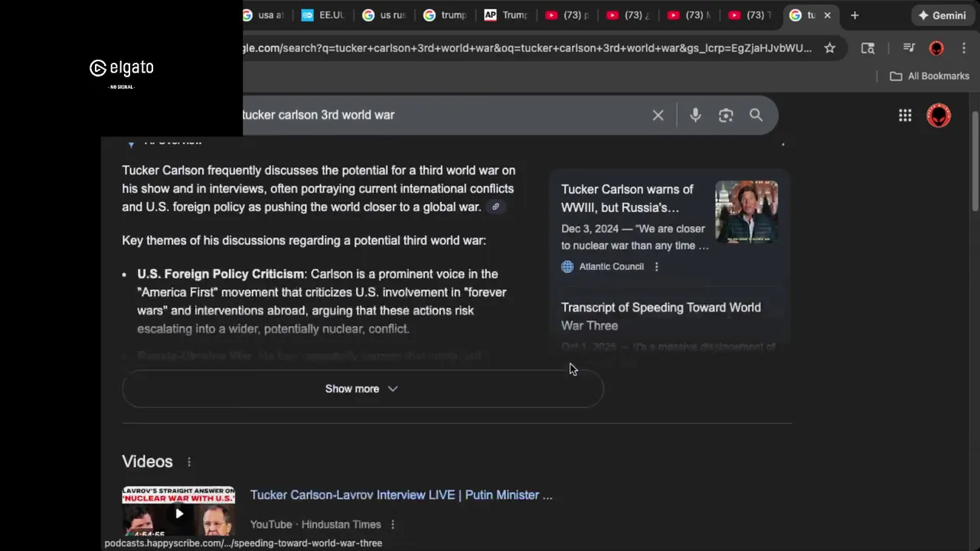This screenshot has height=551, width=980.
Task: Open the Atlantic Council globe icon
Action: point(567,266)
